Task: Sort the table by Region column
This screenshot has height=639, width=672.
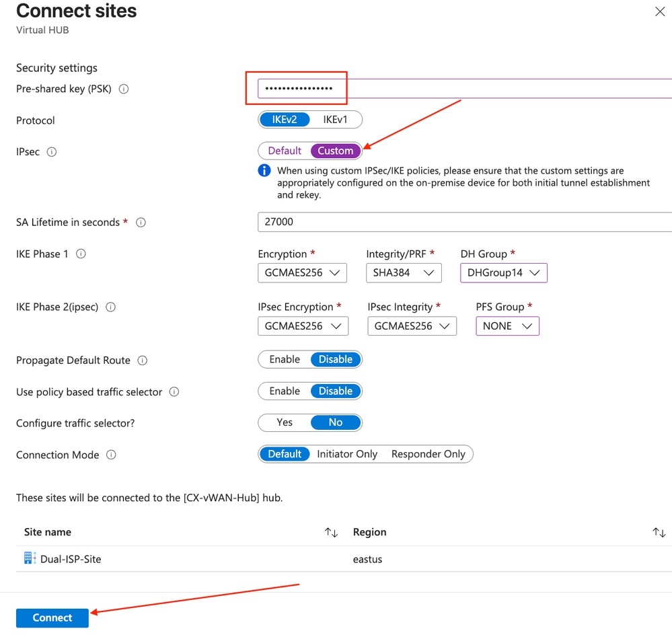Action: [x=659, y=532]
